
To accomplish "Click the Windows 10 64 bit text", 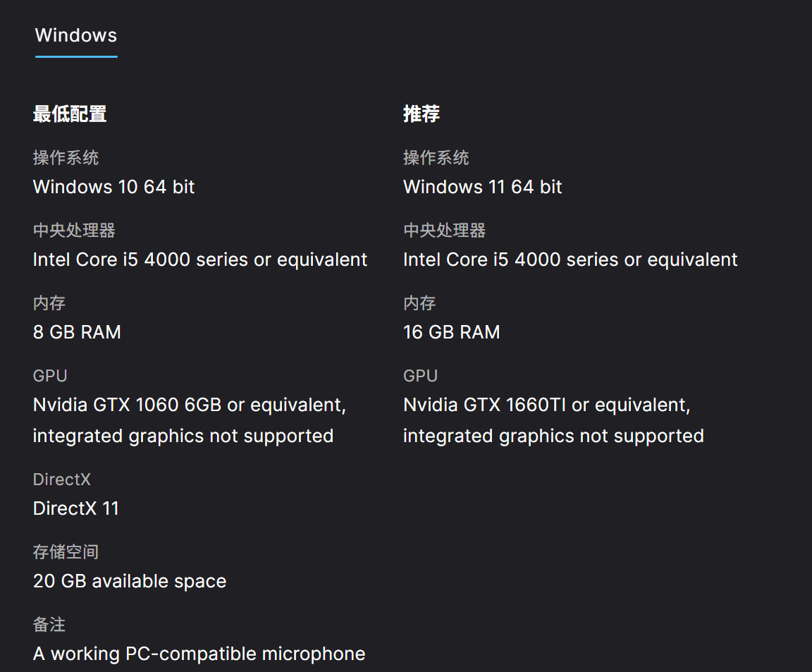I will [113, 187].
